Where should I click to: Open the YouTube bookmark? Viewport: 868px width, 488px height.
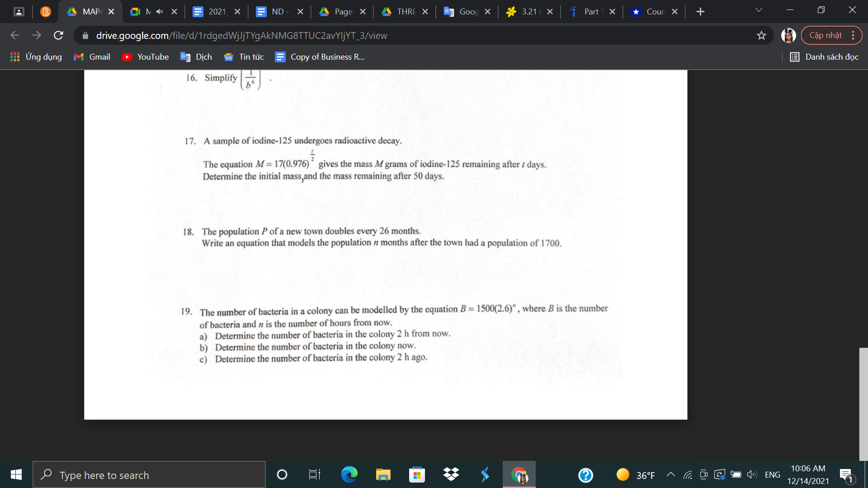145,57
